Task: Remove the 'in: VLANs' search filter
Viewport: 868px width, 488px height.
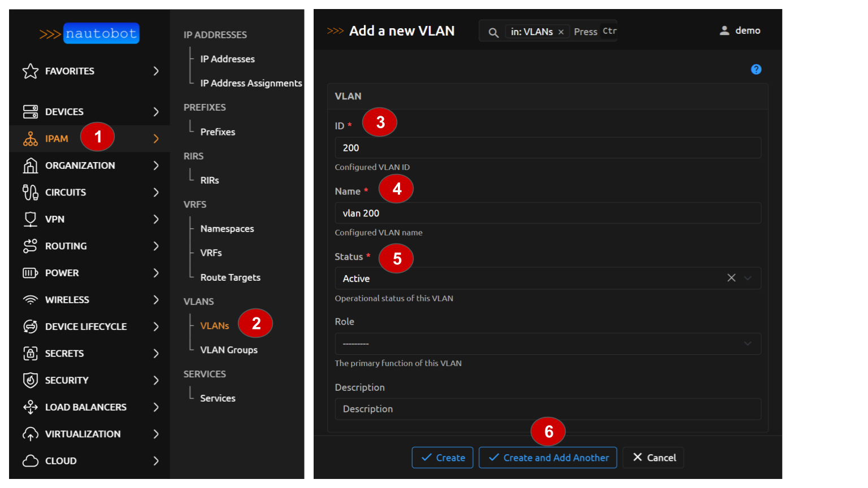Action: 561,32
